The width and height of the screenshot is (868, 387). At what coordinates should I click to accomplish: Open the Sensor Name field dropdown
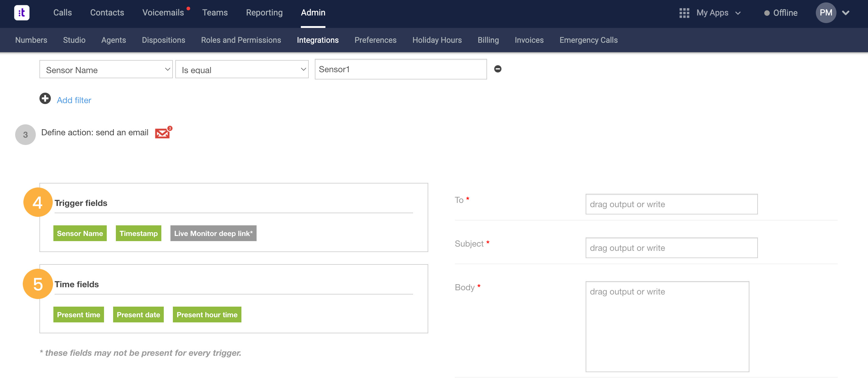pos(106,69)
